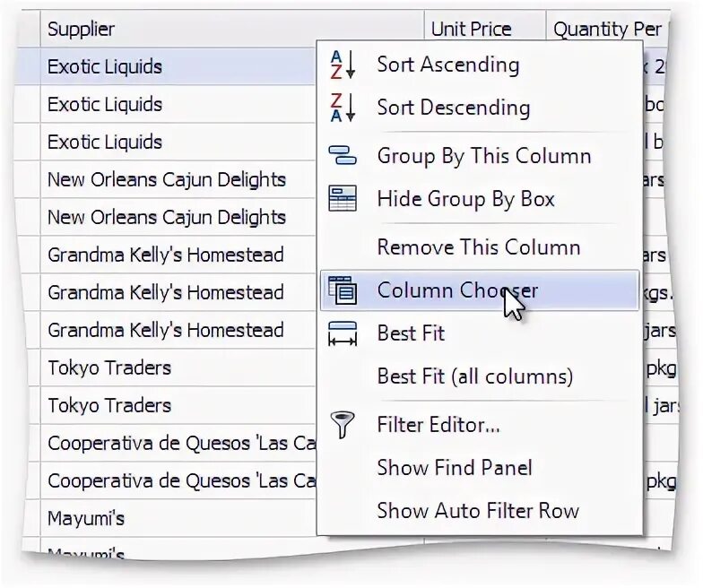Select the first Exotic Liquids row

105,66
